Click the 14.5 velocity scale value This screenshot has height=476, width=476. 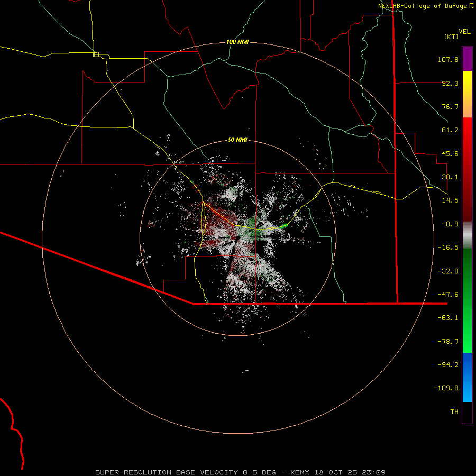450,200
